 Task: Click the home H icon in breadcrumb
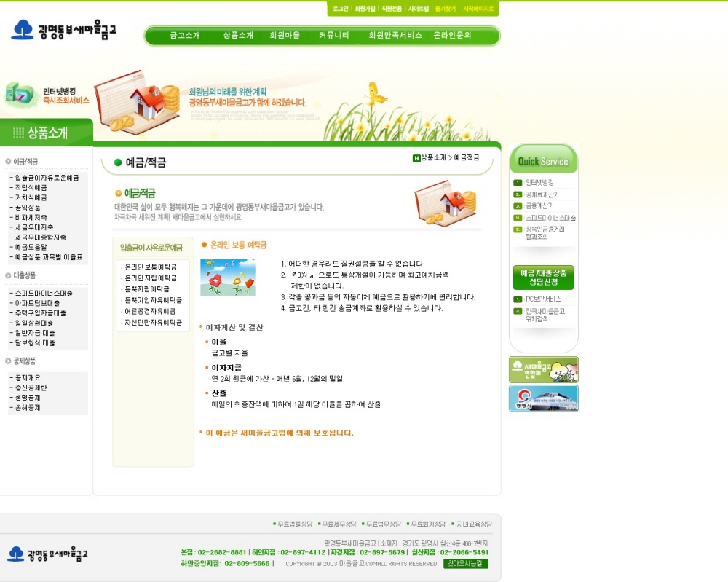[x=416, y=158]
